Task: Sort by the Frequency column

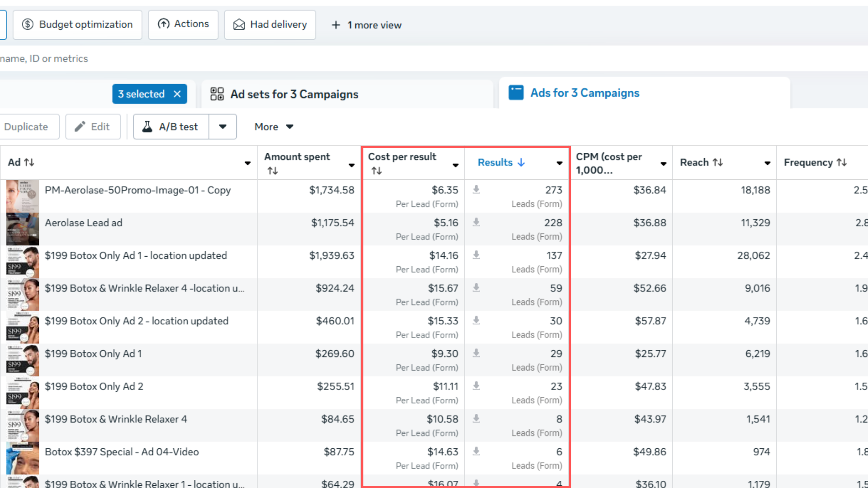Action: coord(816,163)
